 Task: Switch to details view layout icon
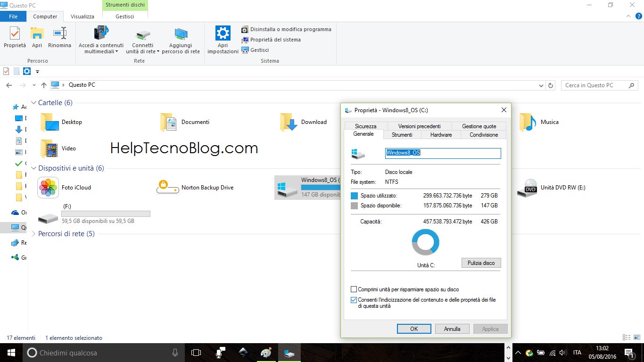tap(626, 337)
